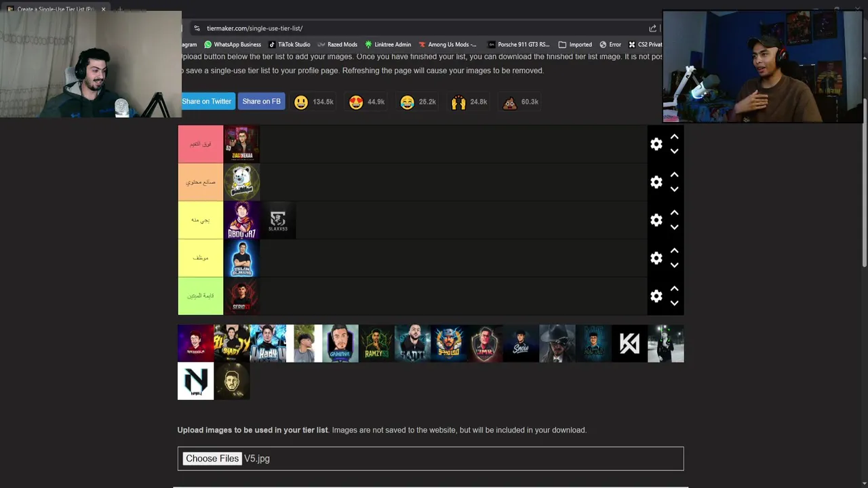Click the green tier label cell
This screenshot has width=868, height=488.
[x=200, y=296]
